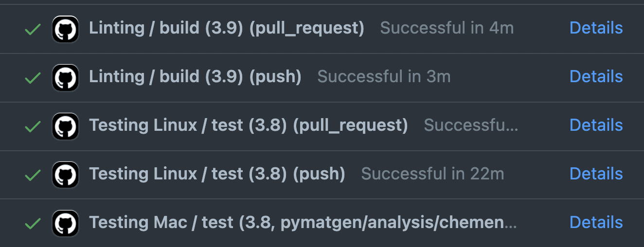
Task: Click green checkmark for Linting build (push)
Action: 33,78
